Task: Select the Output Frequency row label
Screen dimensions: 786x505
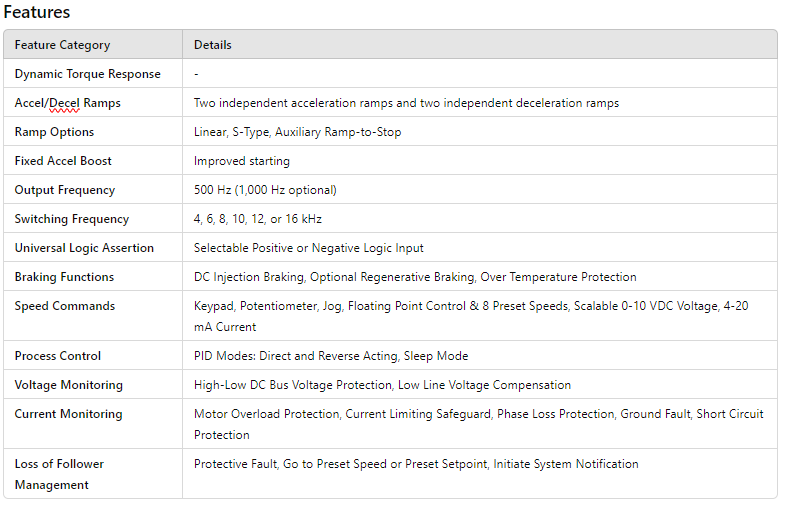Action: coord(64,190)
